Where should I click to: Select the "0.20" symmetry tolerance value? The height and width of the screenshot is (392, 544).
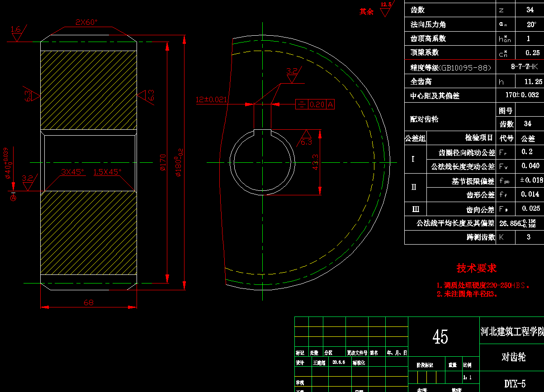[317, 104]
